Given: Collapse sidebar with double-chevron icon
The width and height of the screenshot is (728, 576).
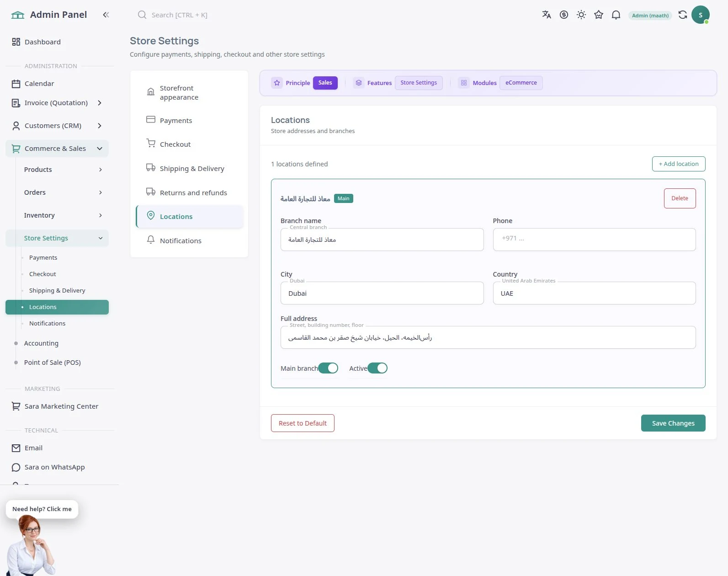Looking at the screenshot, I should pos(106,15).
